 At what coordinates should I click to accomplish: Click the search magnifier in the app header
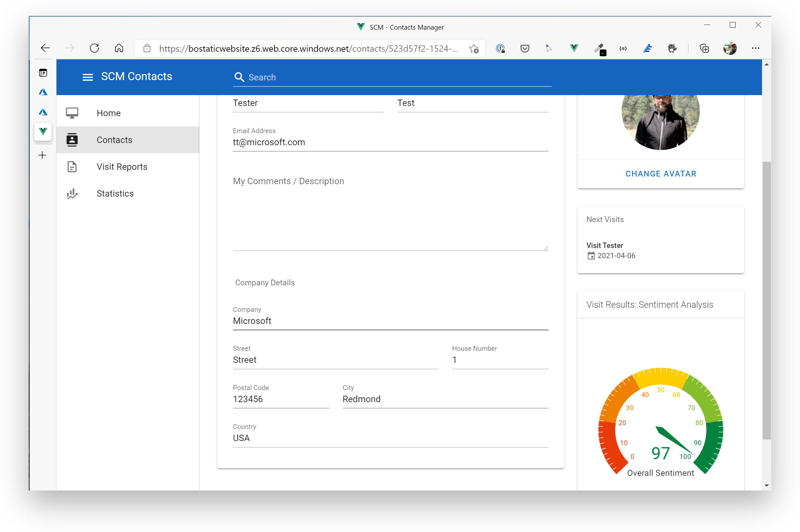click(239, 77)
